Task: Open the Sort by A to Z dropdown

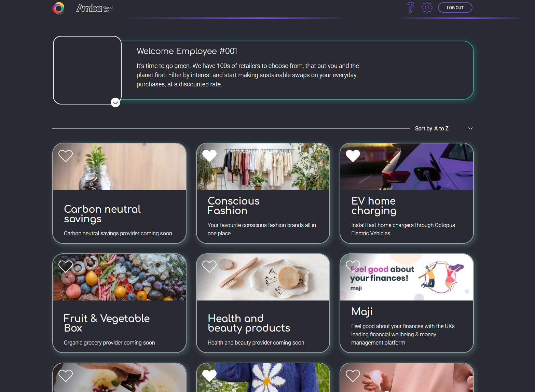Action: 432,128
